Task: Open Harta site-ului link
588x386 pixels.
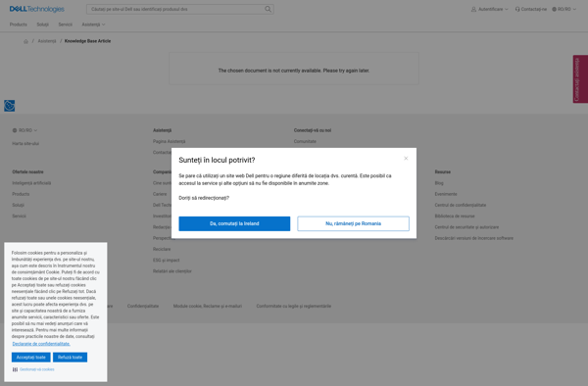Action: point(25,144)
